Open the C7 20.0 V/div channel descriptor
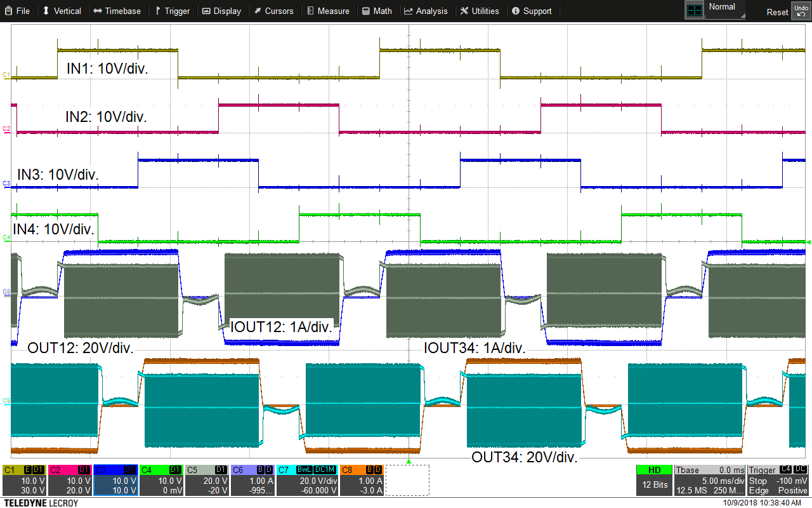This screenshot has height=508, width=812. [315, 481]
